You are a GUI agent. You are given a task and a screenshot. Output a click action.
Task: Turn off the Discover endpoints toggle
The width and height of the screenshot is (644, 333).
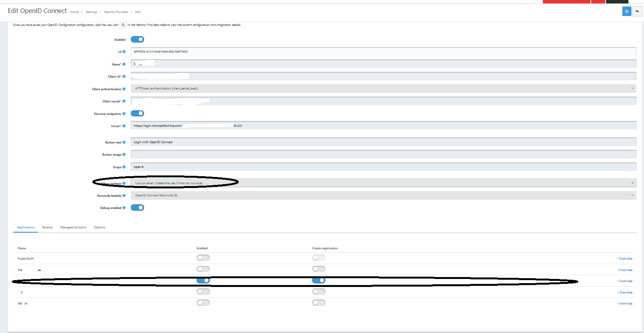pyautogui.click(x=137, y=113)
